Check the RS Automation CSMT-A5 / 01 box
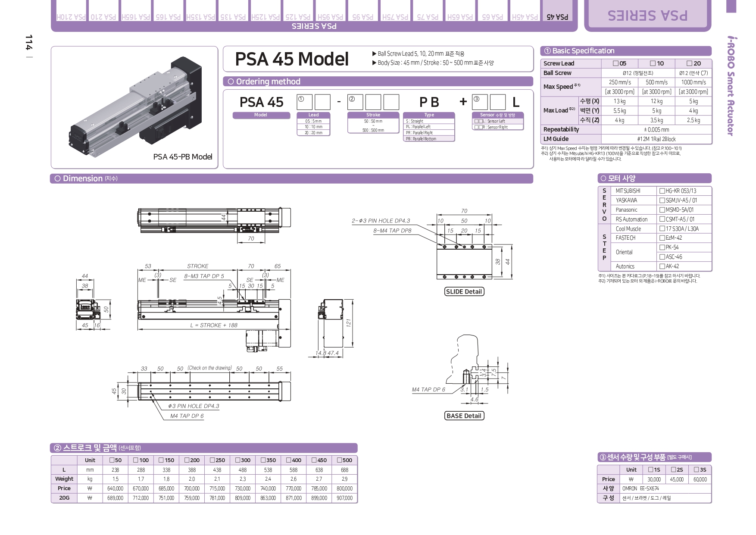 coord(662,219)
